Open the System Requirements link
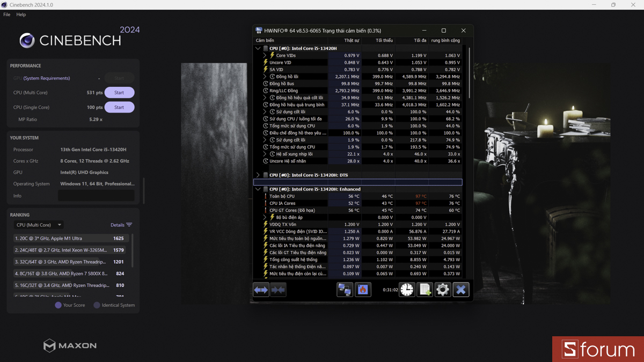 (47, 78)
